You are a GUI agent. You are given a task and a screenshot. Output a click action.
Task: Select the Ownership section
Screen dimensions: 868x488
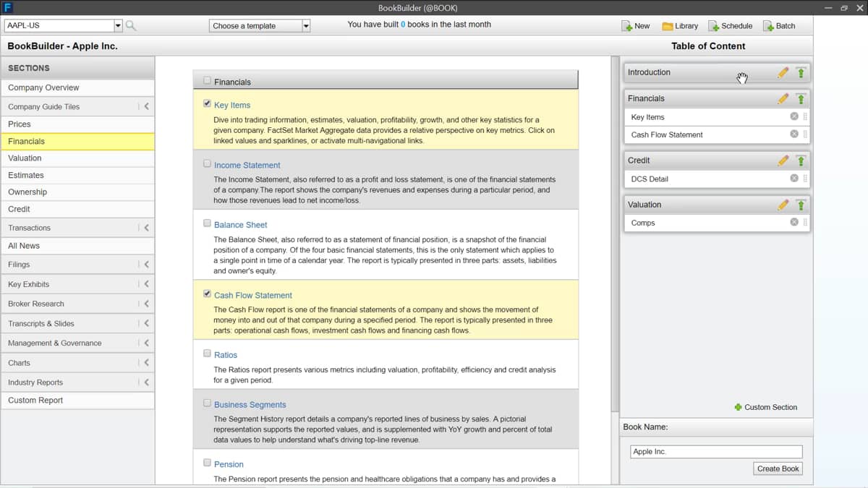(x=77, y=192)
